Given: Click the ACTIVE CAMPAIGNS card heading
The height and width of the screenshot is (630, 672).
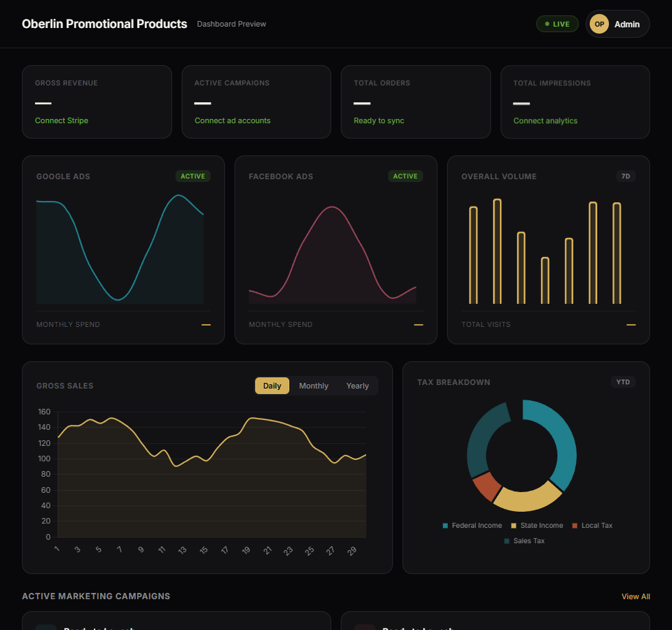Looking at the screenshot, I should coord(232,83).
